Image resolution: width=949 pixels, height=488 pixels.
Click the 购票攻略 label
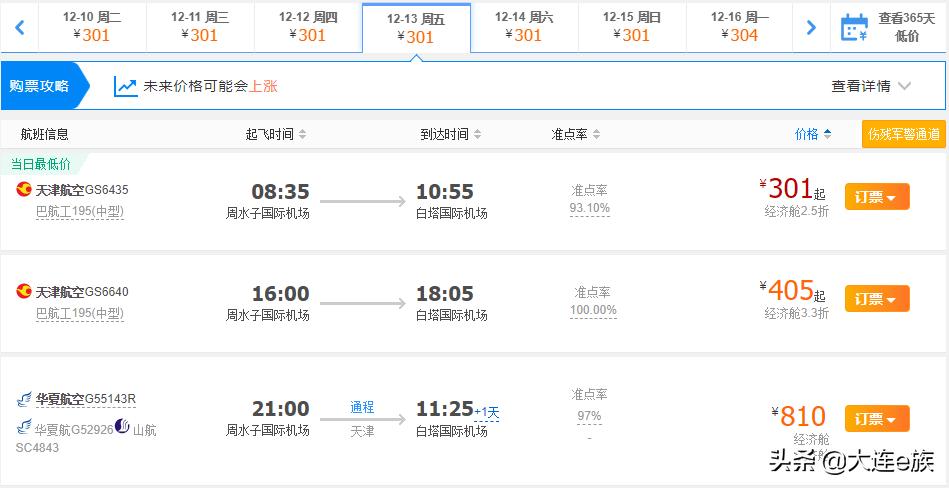pos(39,86)
